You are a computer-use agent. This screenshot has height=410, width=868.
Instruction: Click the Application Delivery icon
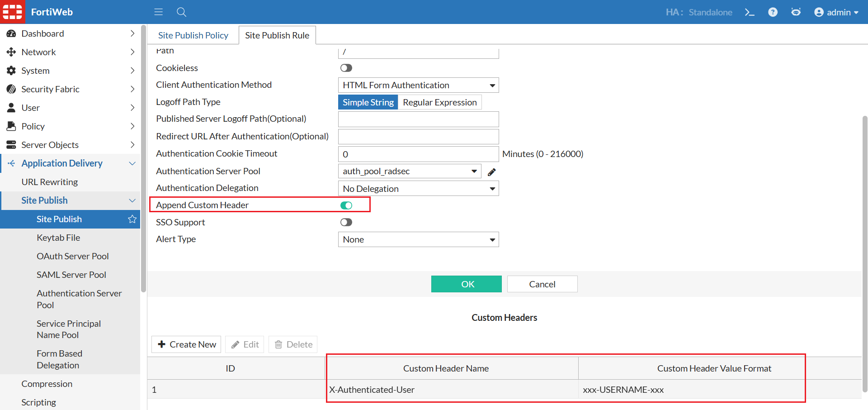tap(11, 163)
